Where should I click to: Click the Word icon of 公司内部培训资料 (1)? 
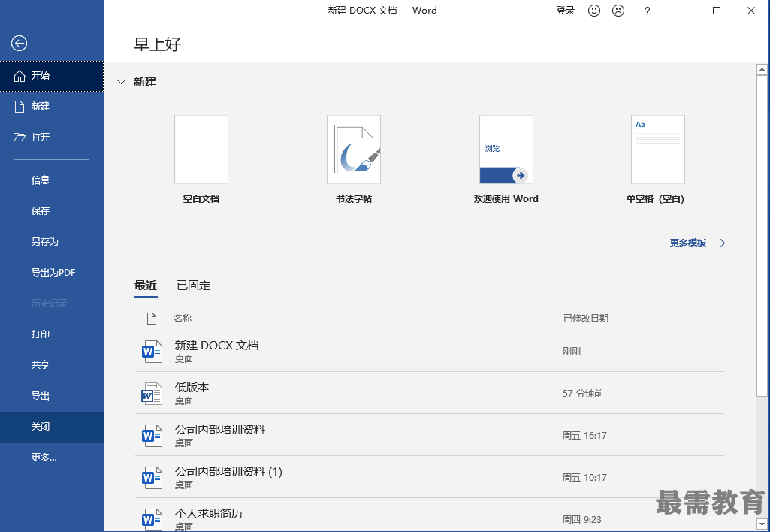pyautogui.click(x=152, y=477)
